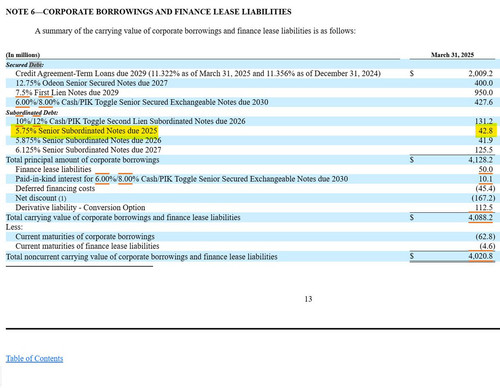
Task: Click the 112.5 amount
Action: click(484, 208)
